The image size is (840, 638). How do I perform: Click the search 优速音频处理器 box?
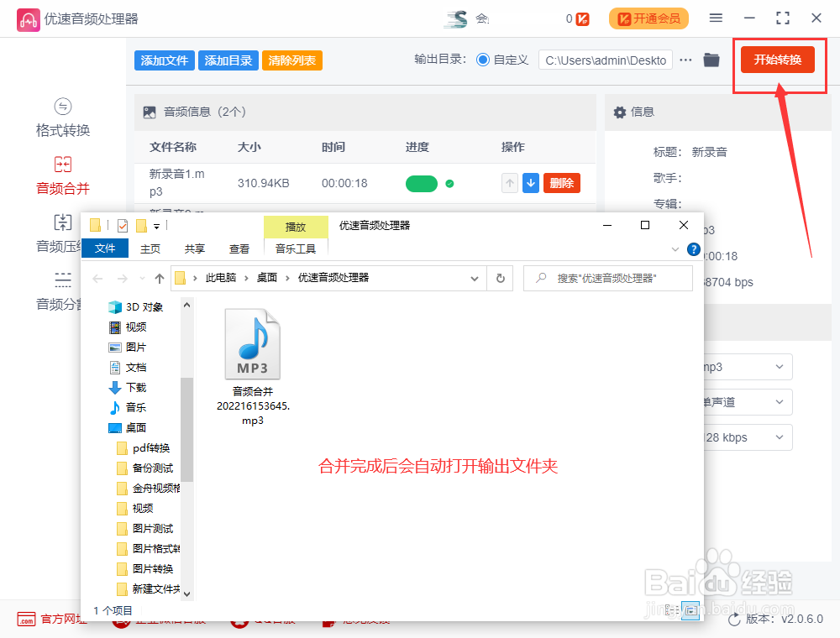tap(608, 279)
